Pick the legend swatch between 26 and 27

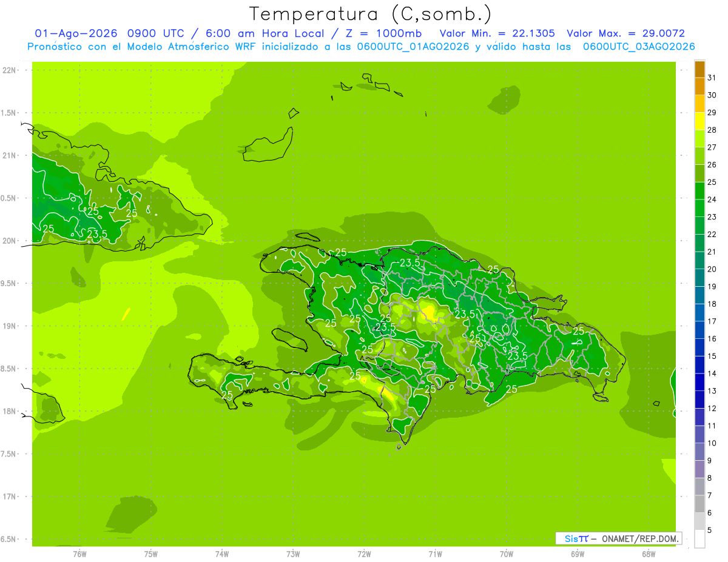(x=699, y=156)
